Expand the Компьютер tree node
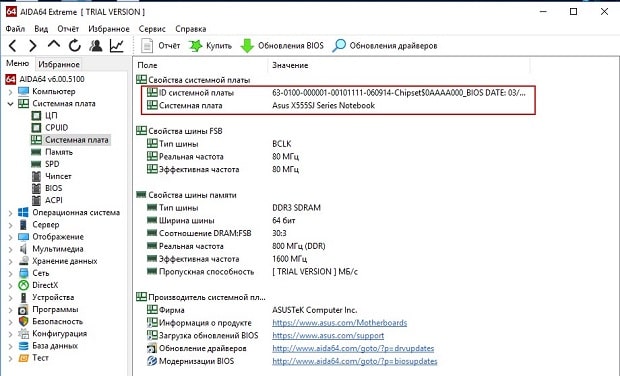Image resolution: width=620 pixels, height=376 pixels. click(x=11, y=92)
